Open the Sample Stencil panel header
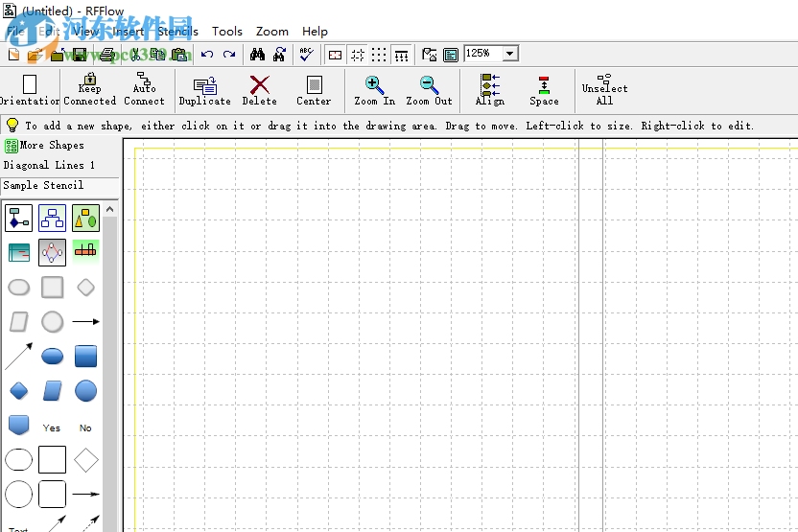 44,185
